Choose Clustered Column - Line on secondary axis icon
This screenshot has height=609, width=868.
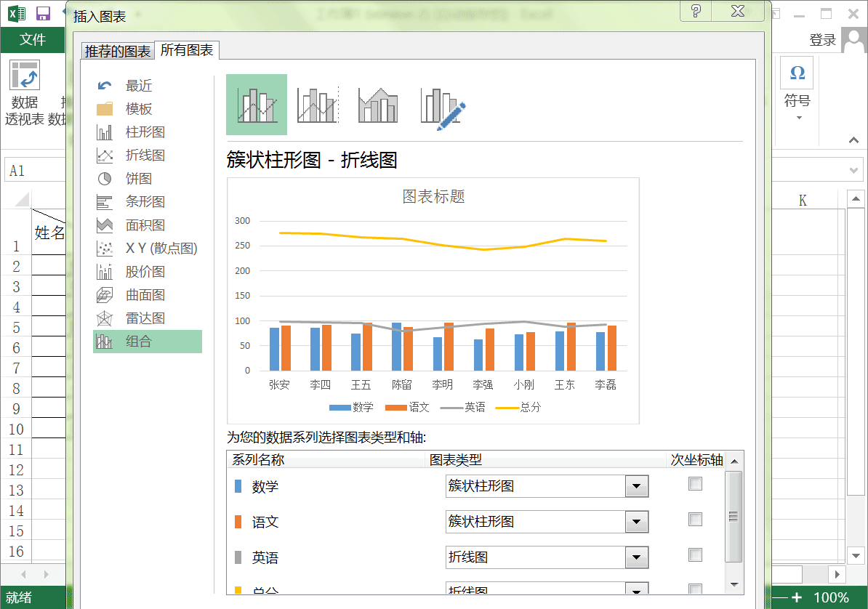(x=317, y=105)
